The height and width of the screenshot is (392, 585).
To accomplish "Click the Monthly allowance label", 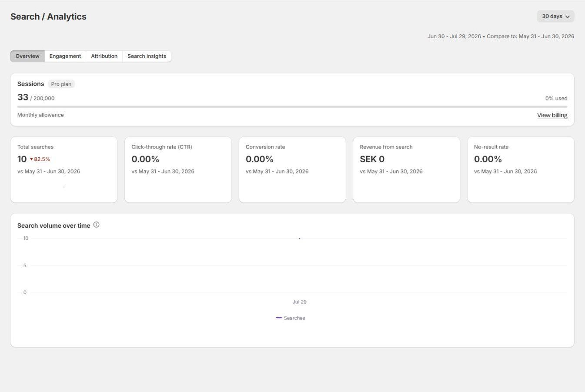I will coord(40,115).
